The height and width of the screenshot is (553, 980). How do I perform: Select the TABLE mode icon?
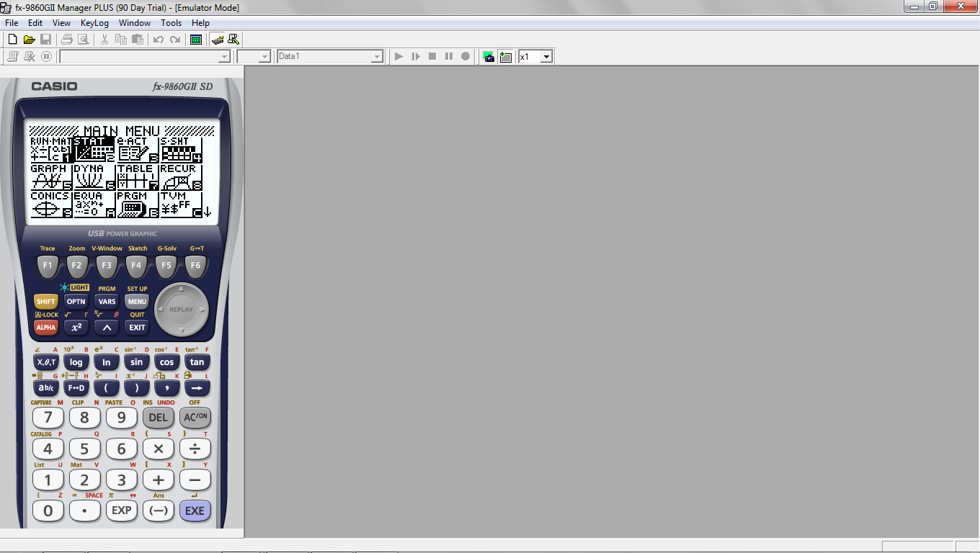tap(138, 177)
